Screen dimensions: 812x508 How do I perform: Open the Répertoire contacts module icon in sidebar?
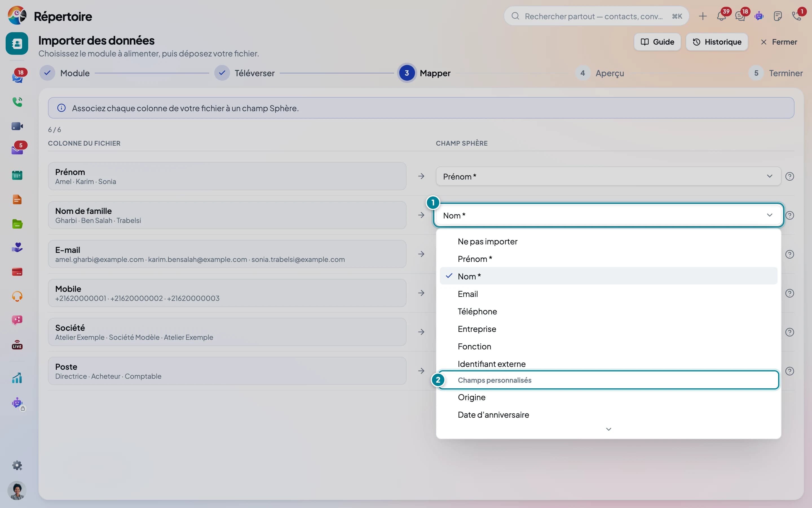coord(17,43)
